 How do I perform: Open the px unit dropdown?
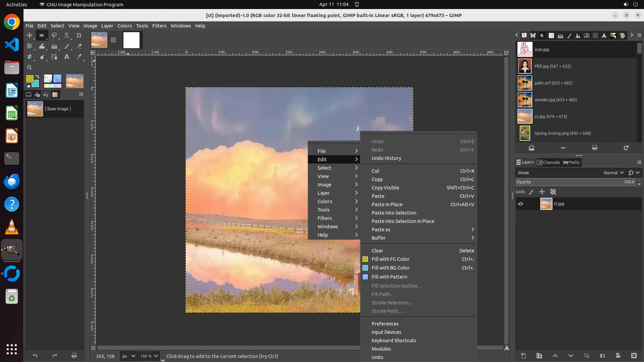point(129,356)
